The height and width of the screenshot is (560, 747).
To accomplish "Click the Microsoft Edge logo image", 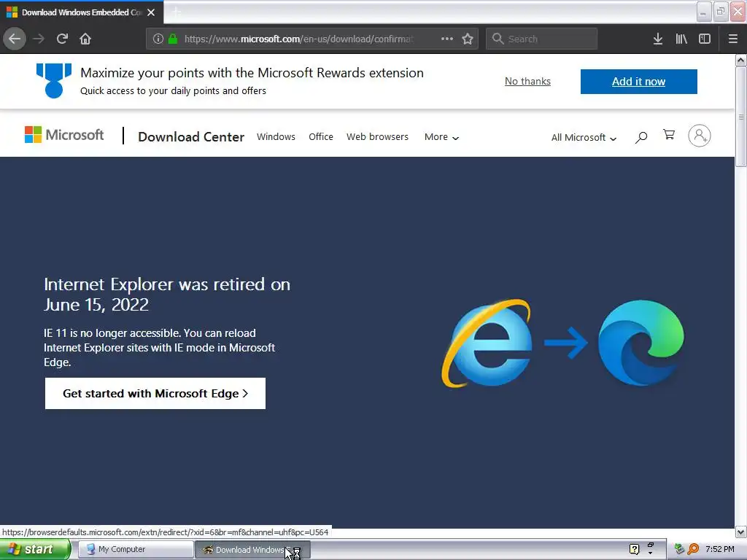I will point(641,343).
